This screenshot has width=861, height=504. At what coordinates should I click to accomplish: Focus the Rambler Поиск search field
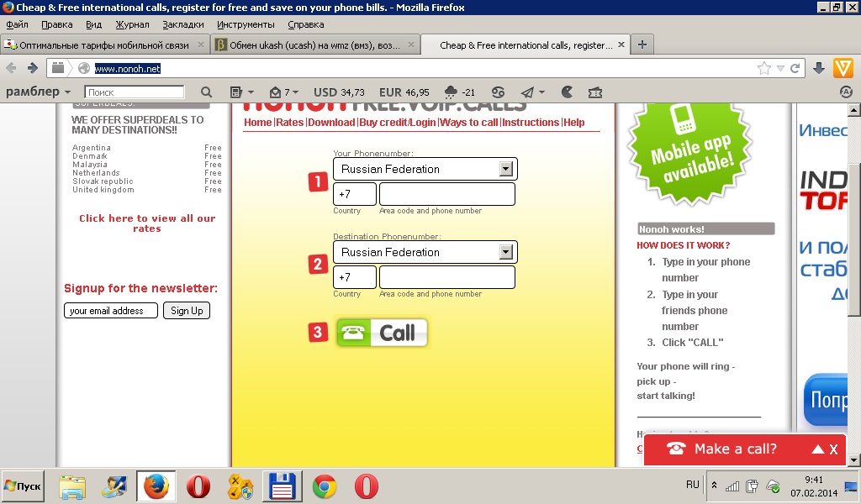coord(135,92)
